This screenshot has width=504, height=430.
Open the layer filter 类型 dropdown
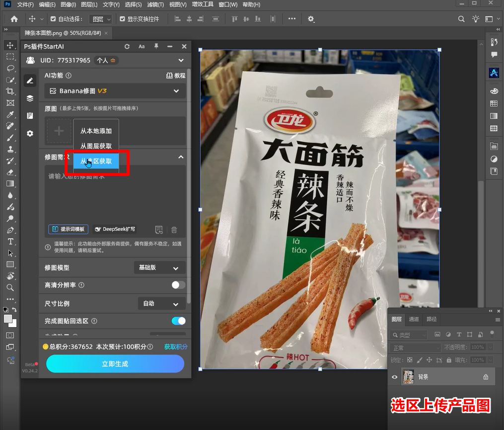point(409,335)
